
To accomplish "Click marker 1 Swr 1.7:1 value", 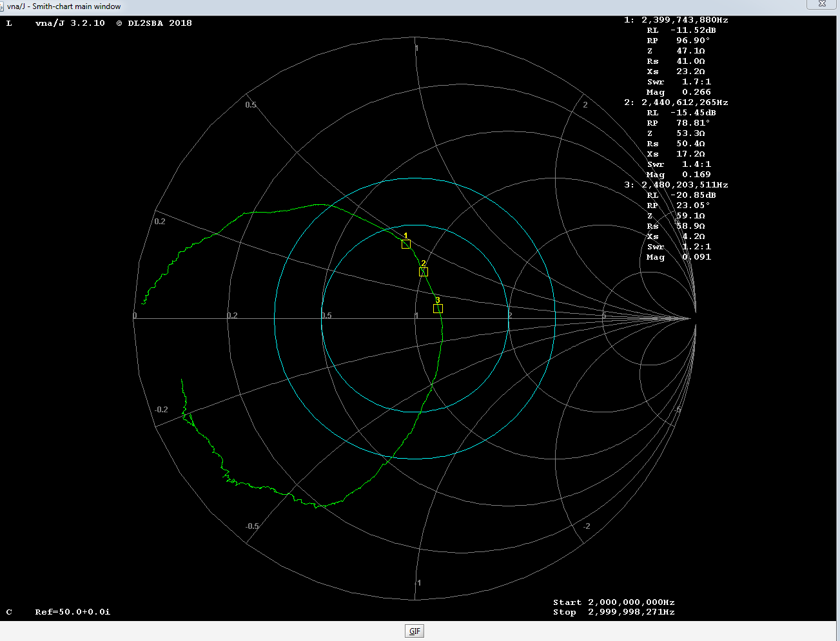I will [696, 82].
